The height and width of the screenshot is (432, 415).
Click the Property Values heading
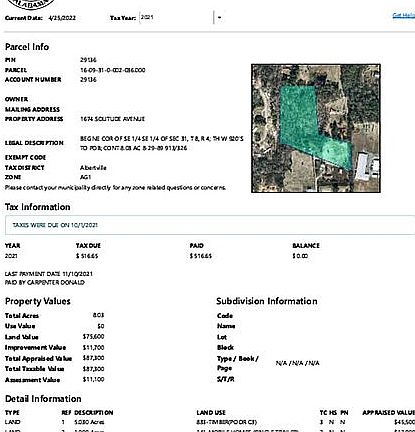[x=38, y=301]
